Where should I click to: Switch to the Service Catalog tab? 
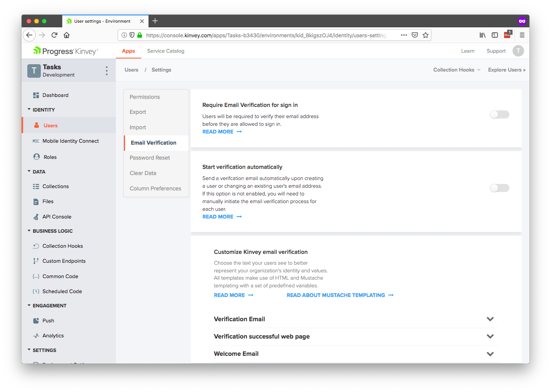165,50
